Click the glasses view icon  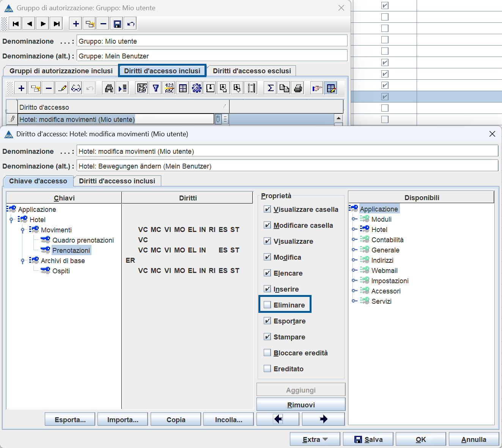pos(76,88)
